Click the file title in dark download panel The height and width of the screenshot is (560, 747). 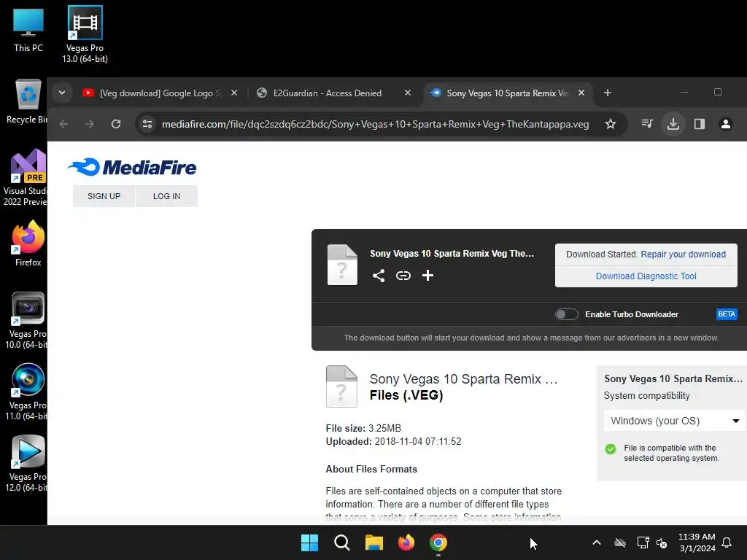pos(452,253)
